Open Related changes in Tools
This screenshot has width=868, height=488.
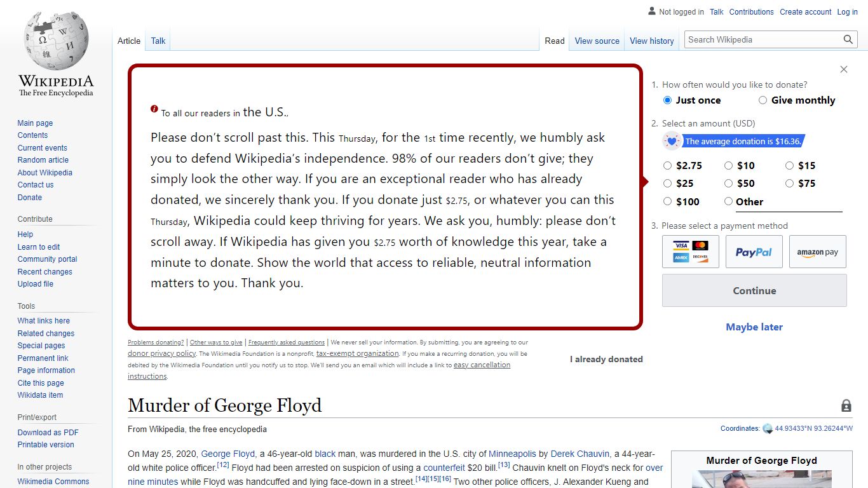46,334
